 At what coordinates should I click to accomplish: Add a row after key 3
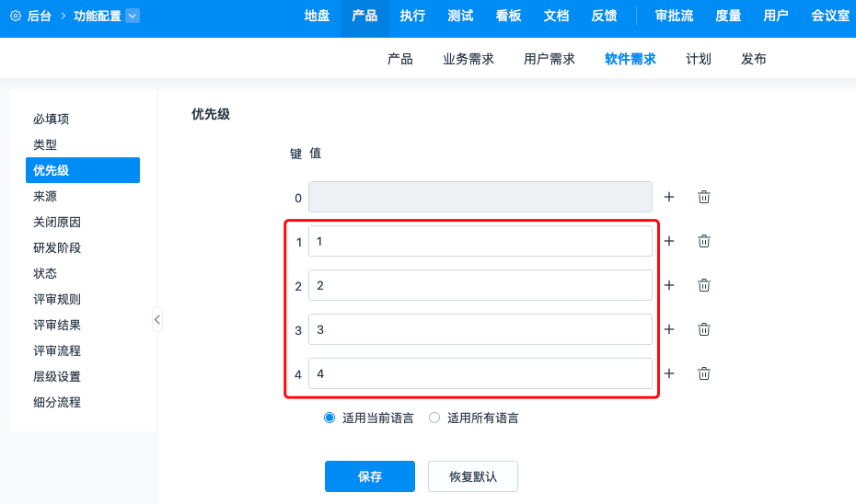[669, 329]
